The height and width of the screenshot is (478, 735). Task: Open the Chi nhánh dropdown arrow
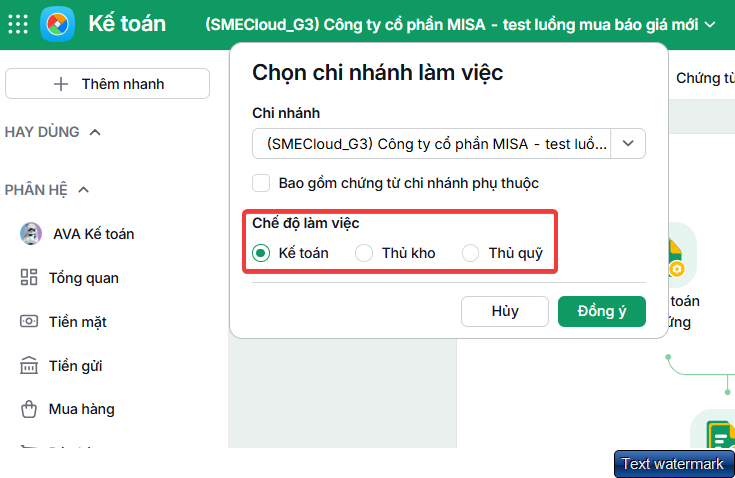point(628,143)
